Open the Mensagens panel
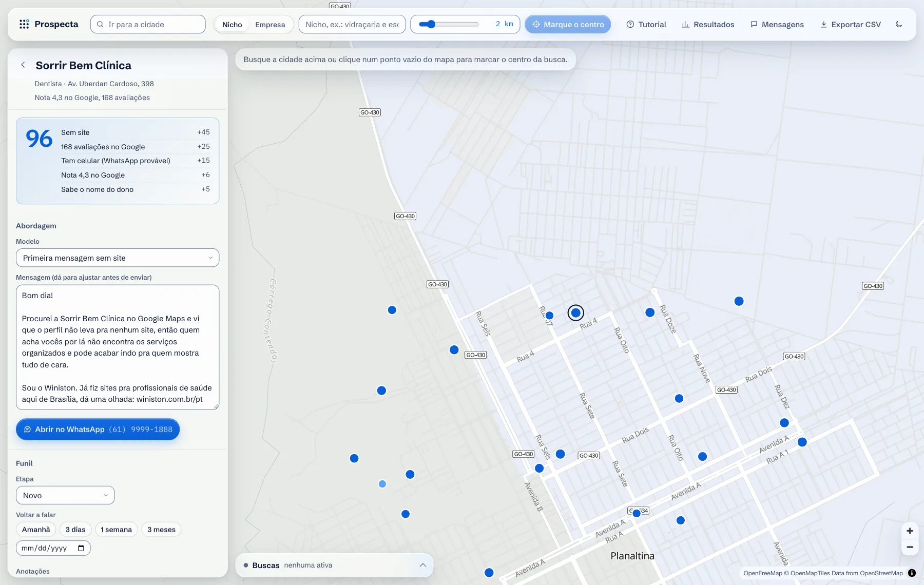This screenshot has height=585, width=924. pyautogui.click(x=777, y=24)
